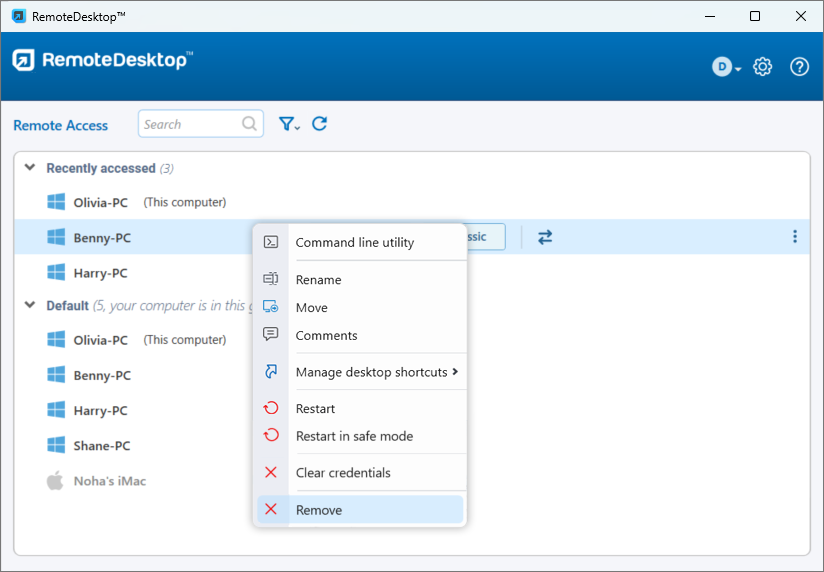This screenshot has width=824, height=572.
Task: Click the refresh computers list icon
Action: coord(320,124)
